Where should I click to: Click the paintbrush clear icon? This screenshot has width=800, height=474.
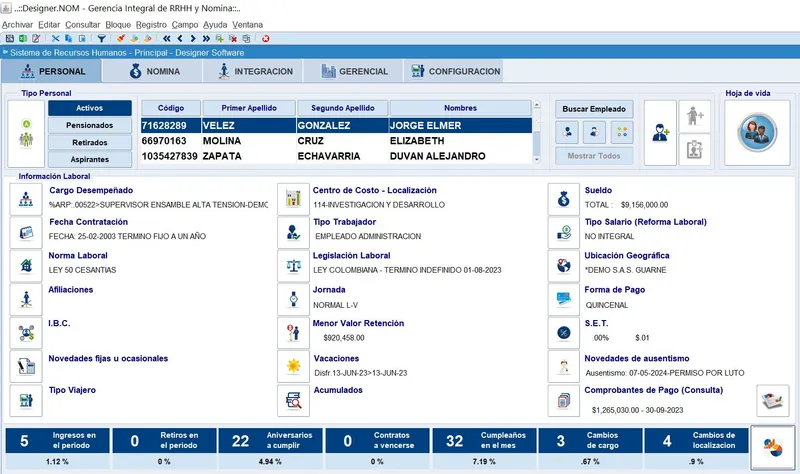click(121, 38)
